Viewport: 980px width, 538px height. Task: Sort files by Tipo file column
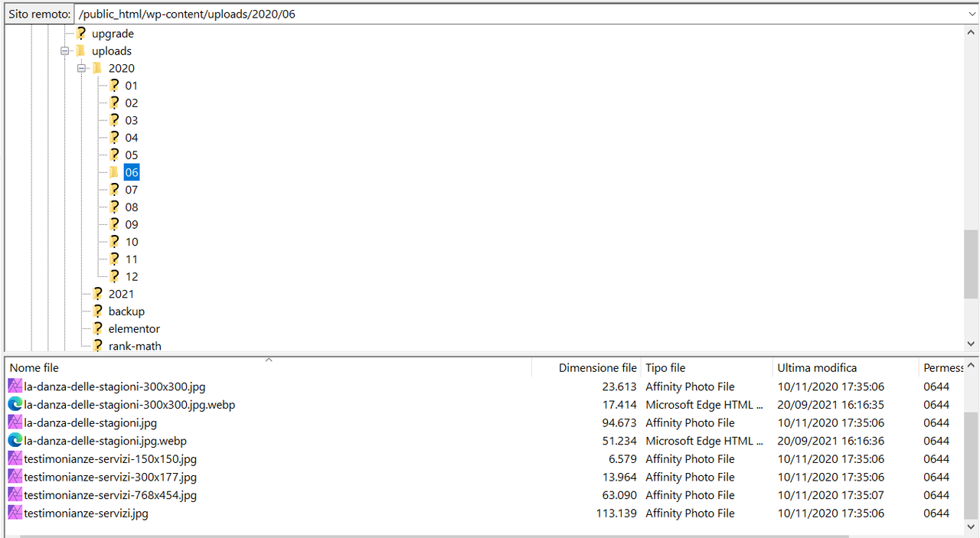[707, 368]
